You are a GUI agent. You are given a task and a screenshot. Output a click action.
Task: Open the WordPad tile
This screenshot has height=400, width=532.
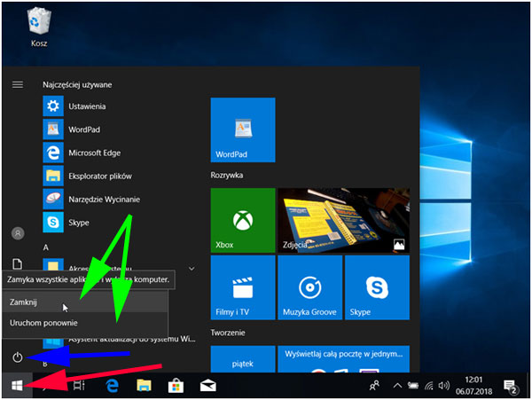tap(243, 129)
